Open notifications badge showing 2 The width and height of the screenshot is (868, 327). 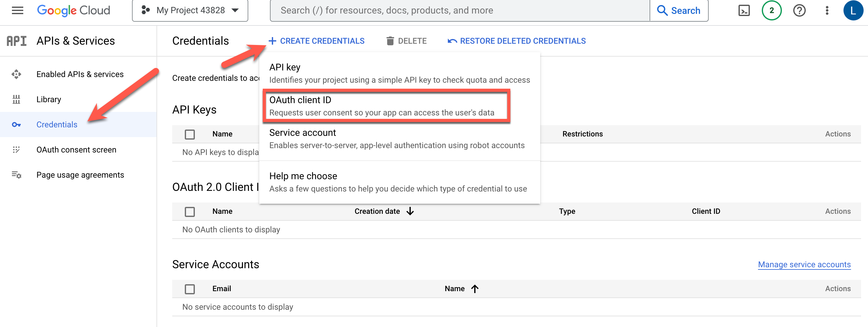click(771, 10)
